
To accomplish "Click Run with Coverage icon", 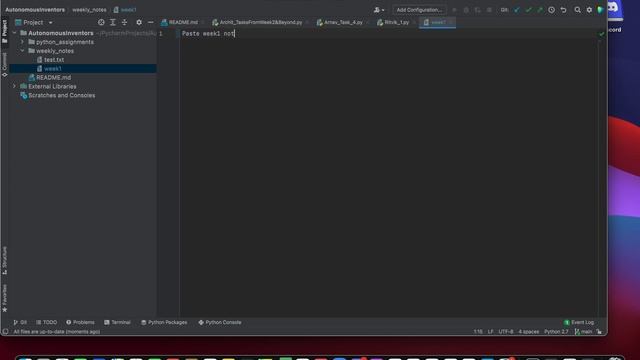I will (477, 10).
